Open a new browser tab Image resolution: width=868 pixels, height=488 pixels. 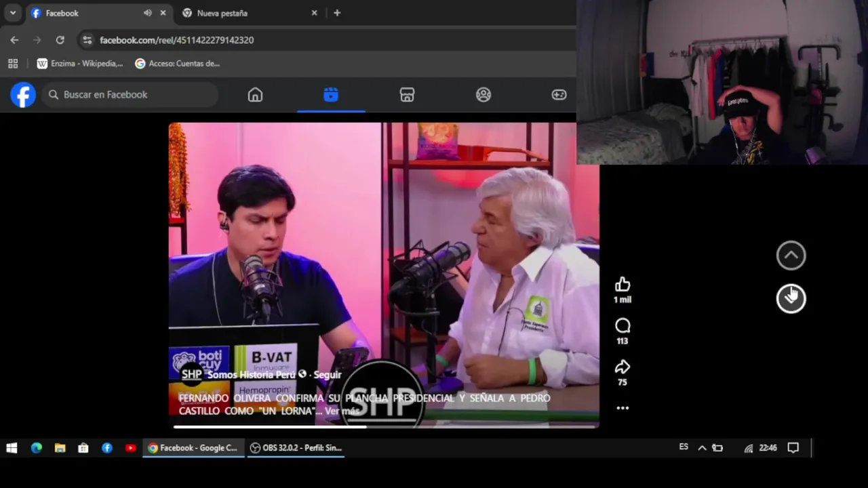[337, 13]
